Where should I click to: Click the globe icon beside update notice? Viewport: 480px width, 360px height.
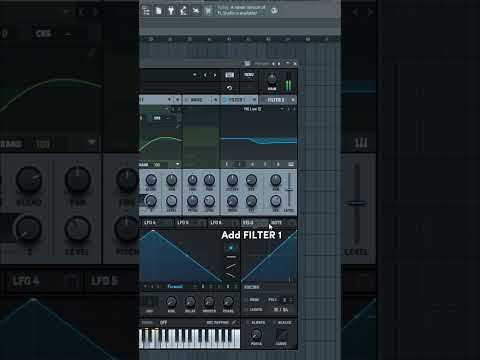coord(274,11)
